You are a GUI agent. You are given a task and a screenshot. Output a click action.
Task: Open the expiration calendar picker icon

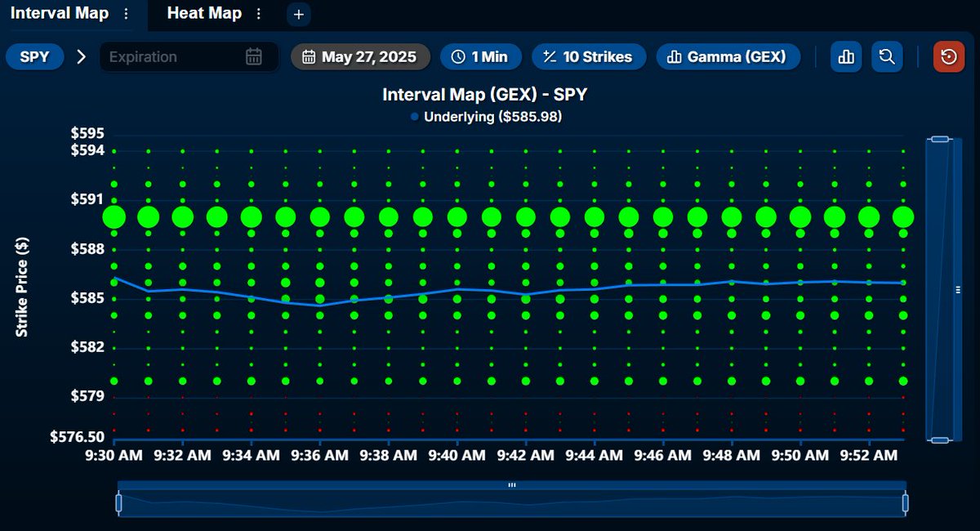tap(254, 57)
